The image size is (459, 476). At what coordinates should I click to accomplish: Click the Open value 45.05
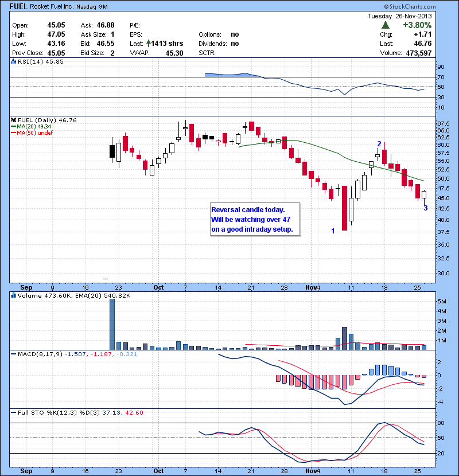pyautogui.click(x=56, y=25)
